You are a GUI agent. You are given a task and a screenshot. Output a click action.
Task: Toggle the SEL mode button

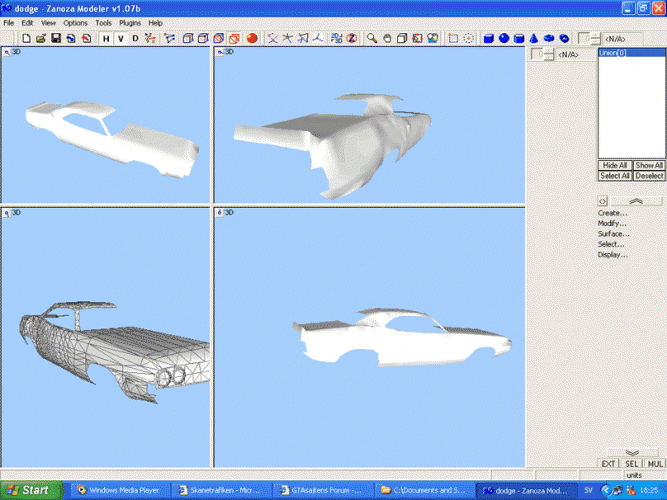[x=632, y=463]
